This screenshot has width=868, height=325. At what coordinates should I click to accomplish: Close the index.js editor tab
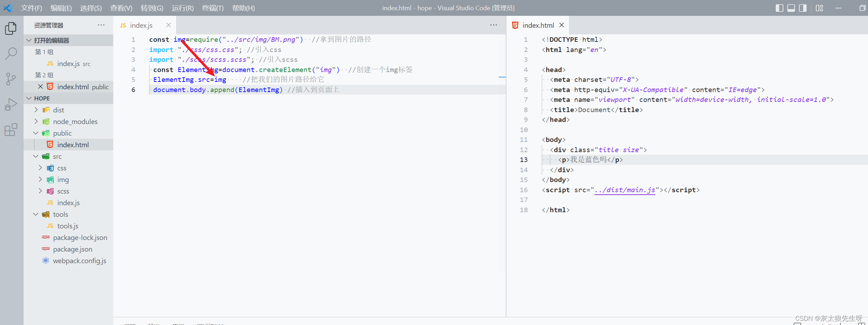(168, 25)
